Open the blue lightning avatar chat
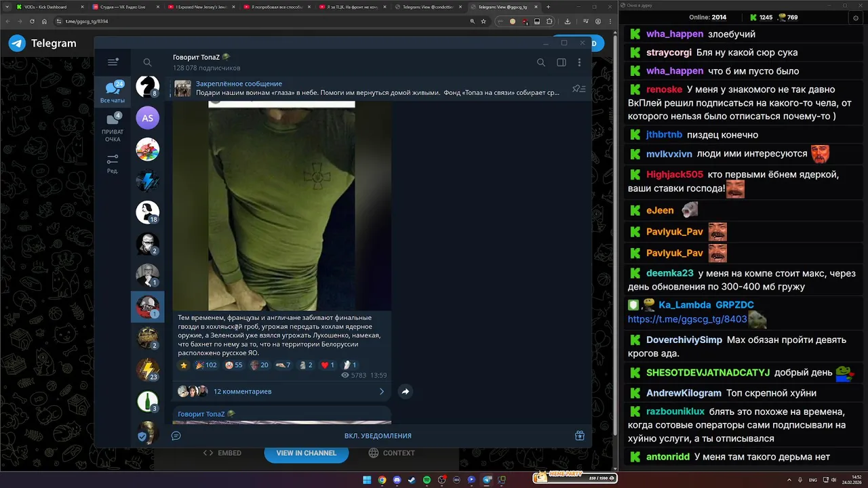 [148, 181]
